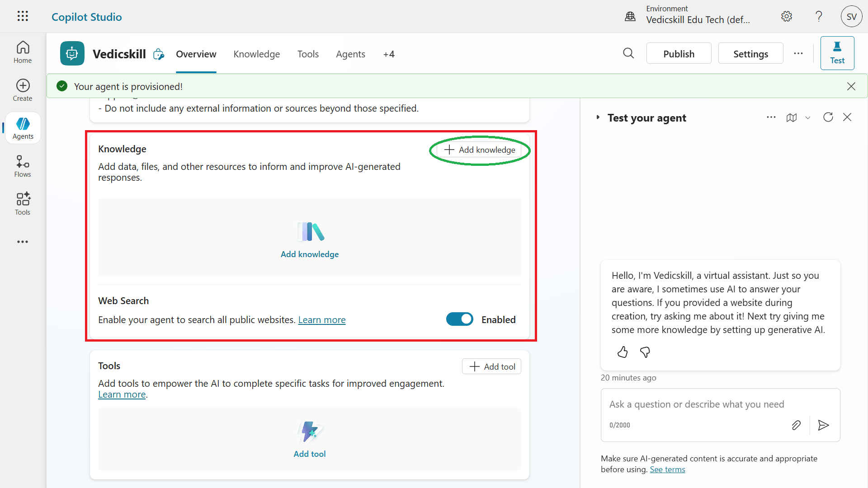Open the more options ellipsis near Settings
The height and width of the screenshot is (488, 868).
(x=798, y=53)
